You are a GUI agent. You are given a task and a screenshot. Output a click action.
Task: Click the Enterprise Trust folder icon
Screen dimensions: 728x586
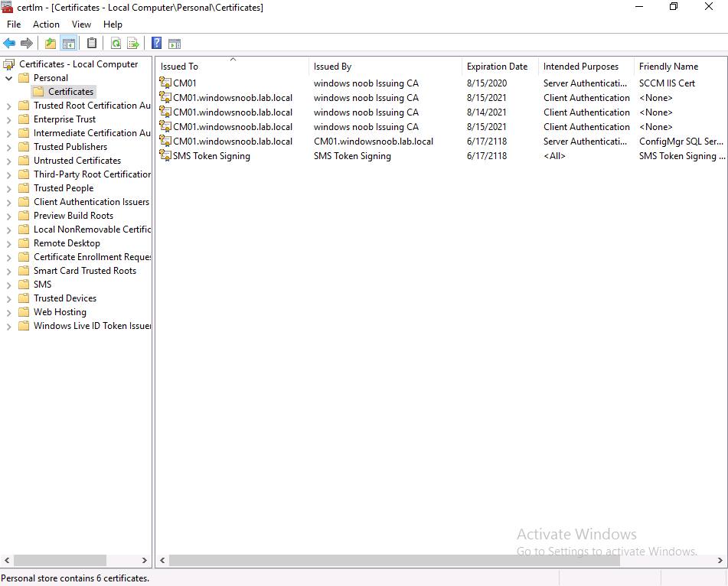[24, 119]
